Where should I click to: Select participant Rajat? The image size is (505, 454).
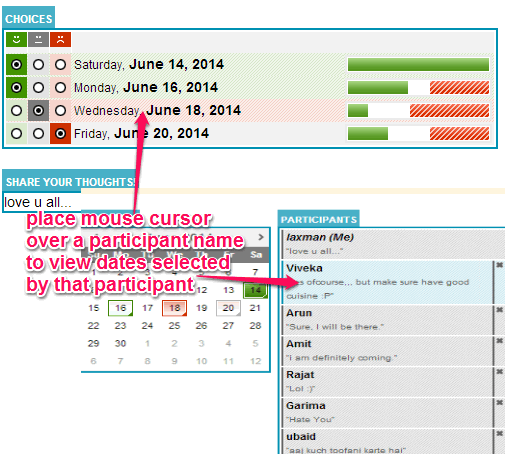click(x=387, y=382)
